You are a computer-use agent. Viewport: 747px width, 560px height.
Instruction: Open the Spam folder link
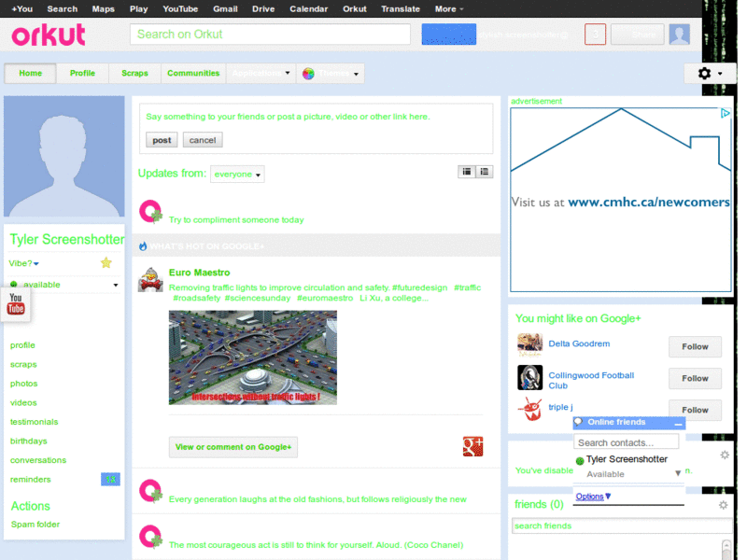pos(35,525)
